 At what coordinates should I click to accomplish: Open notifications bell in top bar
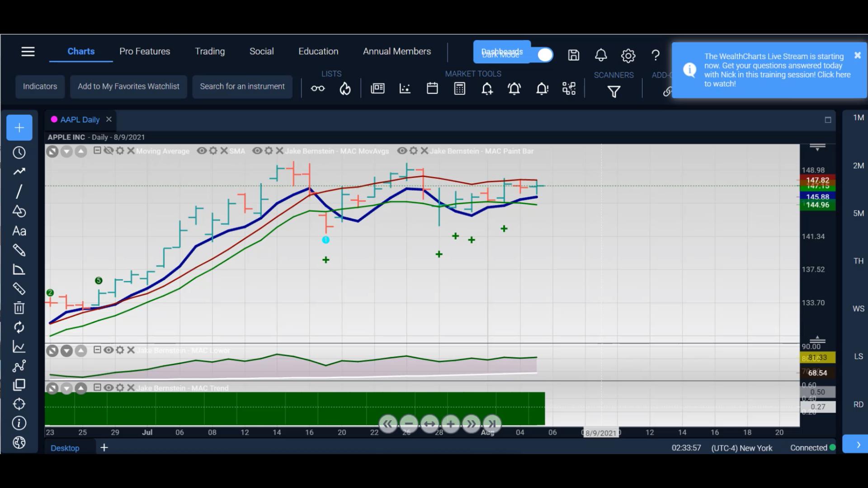pyautogui.click(x=601, y=55)
